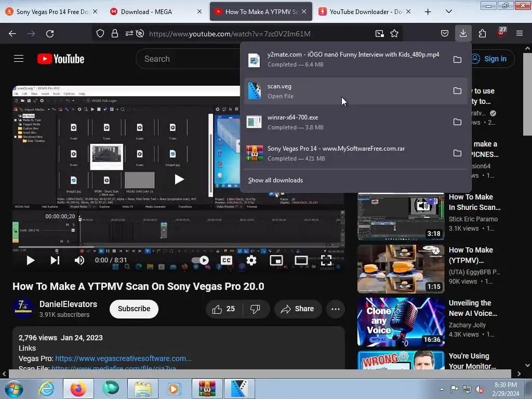
Task: Toggle closed captions on the video
Action: [x=227, y=260]
